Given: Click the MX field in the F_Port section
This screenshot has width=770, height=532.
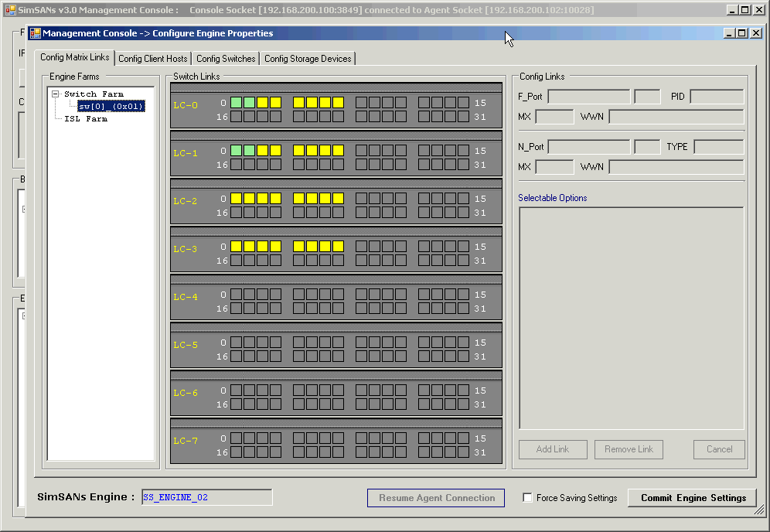Looking at the screenshot, I should click(554, 117).
